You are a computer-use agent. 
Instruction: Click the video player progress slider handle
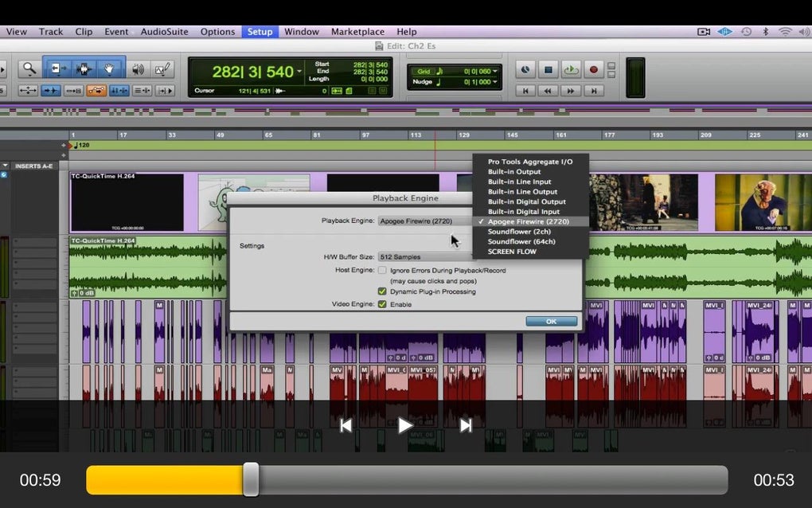pyautogui.click(x=251, y=479)
